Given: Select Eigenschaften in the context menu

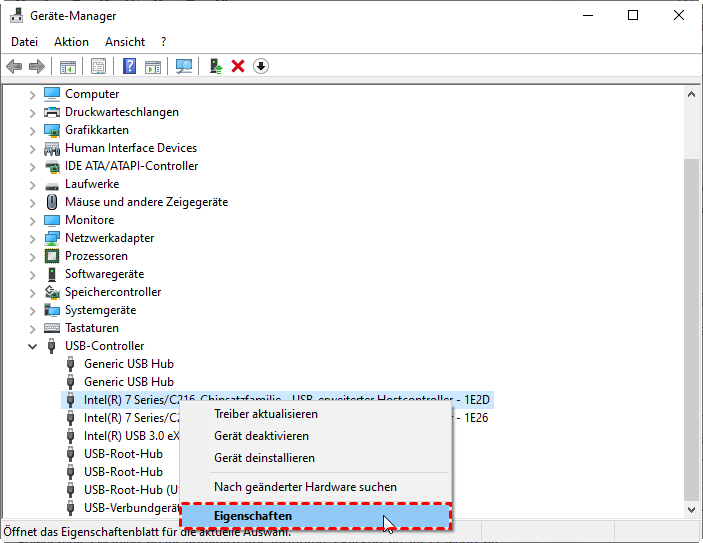Looking at the screenshot, I should point(316,516).
